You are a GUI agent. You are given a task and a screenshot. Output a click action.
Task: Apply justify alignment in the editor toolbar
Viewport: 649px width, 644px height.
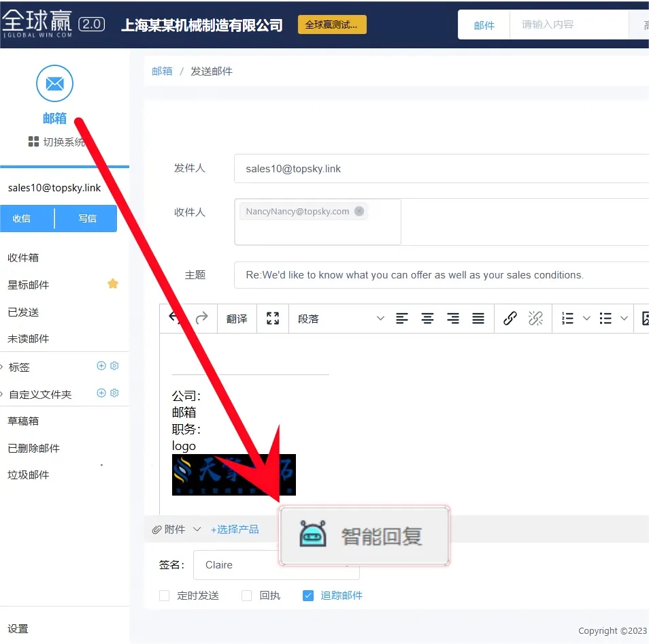tap(478, 319)
